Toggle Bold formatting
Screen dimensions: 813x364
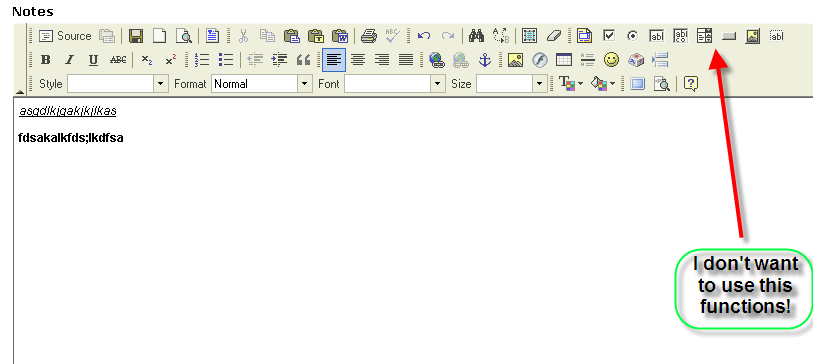(x=46, y=60)
